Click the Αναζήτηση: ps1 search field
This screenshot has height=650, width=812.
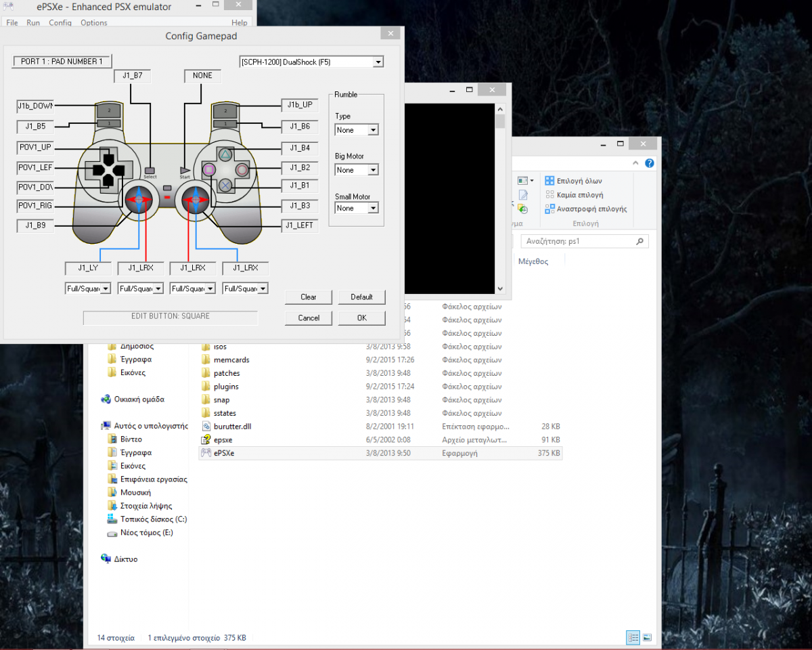(584, 241)
